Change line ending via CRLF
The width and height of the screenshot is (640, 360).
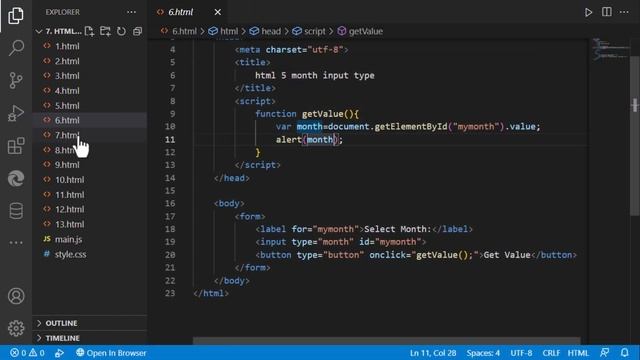[x=551, y=353]
